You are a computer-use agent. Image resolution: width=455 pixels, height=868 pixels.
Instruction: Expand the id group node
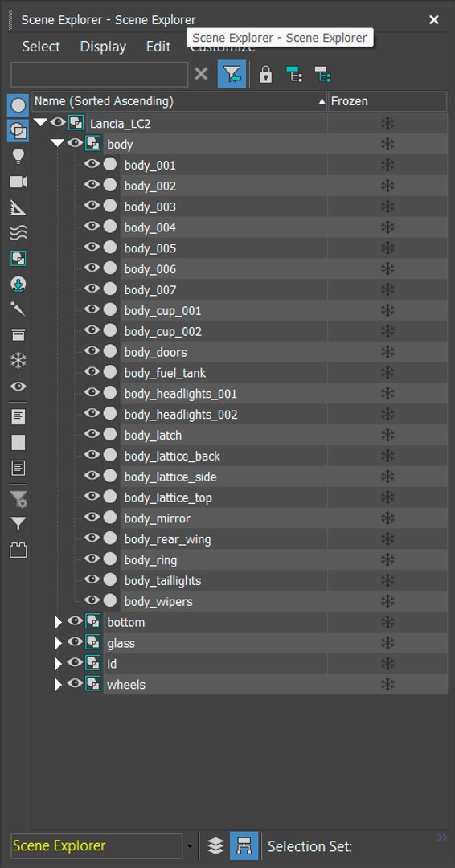tap(58, 664)
